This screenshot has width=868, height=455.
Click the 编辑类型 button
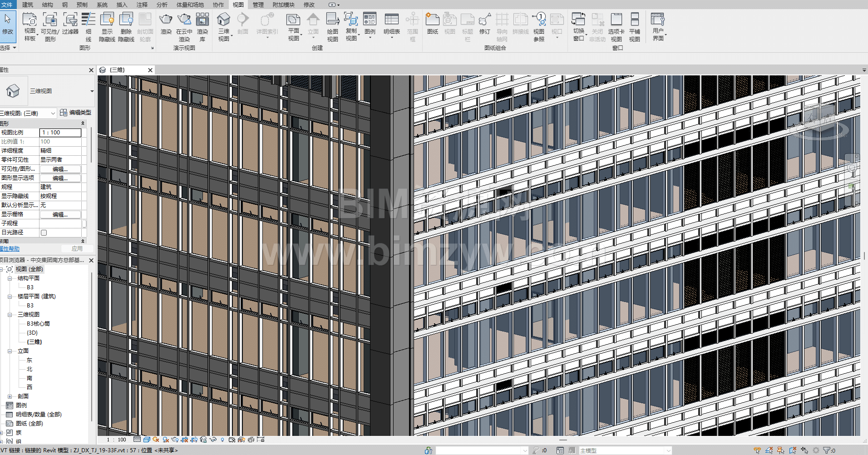76,113
